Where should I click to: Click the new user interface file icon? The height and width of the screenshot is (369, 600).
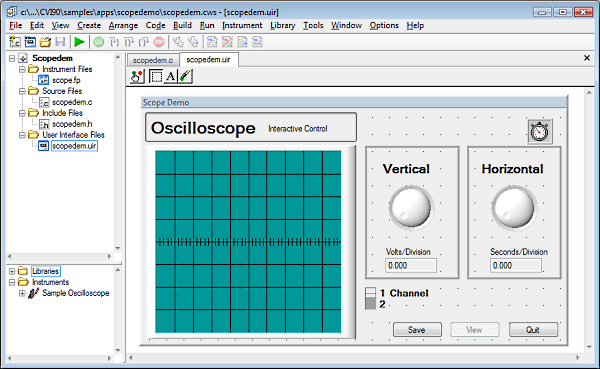tap(30, 42)
